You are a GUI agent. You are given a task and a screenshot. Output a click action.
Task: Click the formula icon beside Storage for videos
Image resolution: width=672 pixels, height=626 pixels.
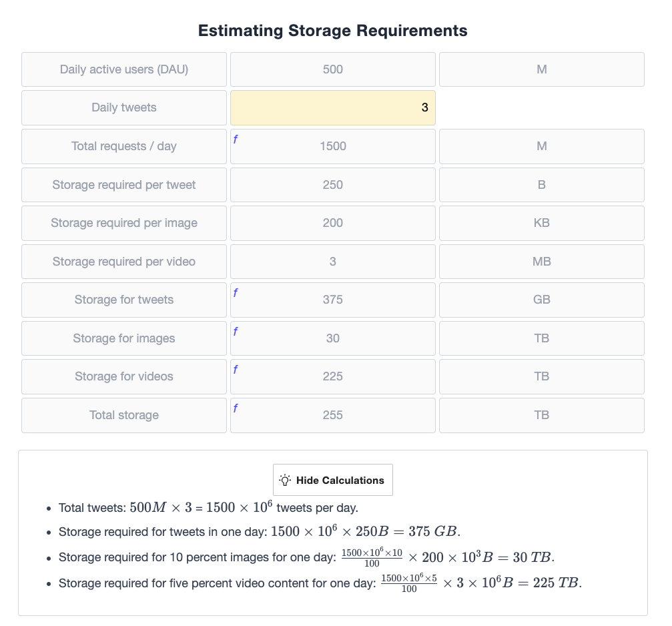click(236, 369)
